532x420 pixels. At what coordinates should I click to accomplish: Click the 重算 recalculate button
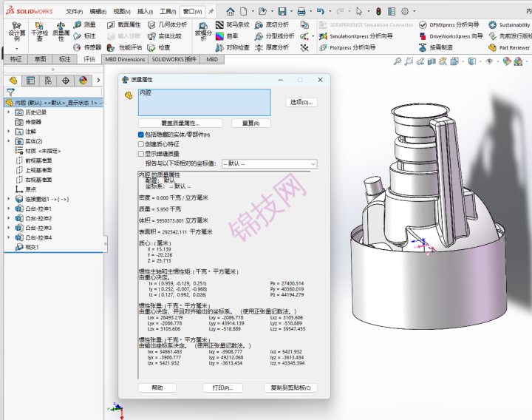(x=250, y=123)
